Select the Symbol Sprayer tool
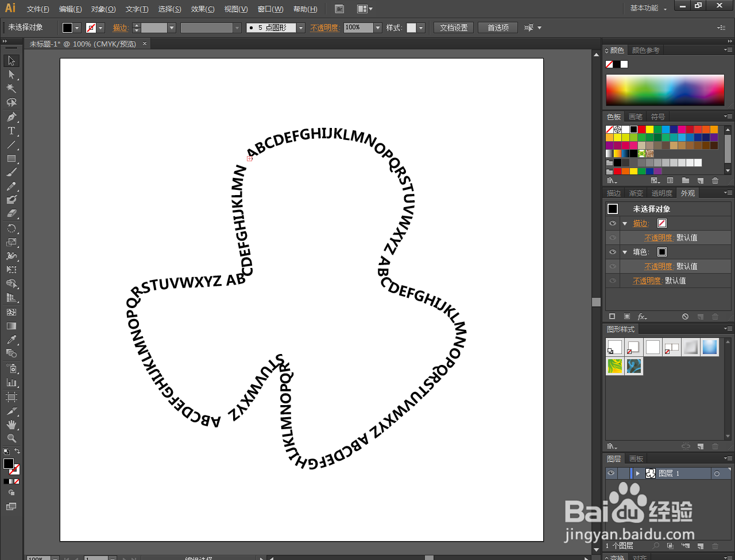The image size is (735, 560). (x=11, y=368)
